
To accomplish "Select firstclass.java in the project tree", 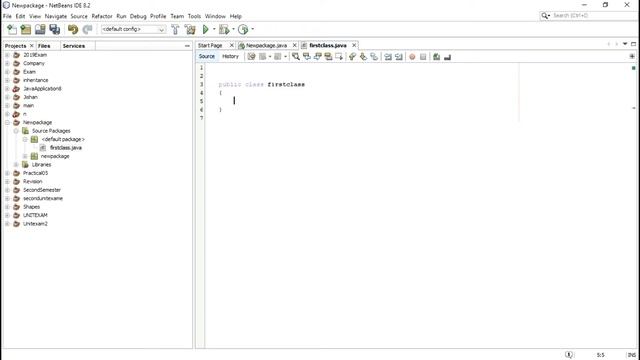I will 66,148.
